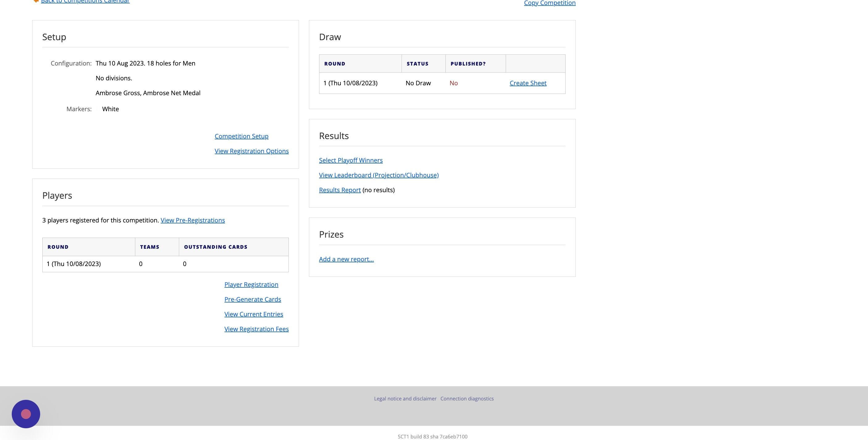Open the Results Report
The width and height of the screenshot is (868, 440).
tap(340, 190)
